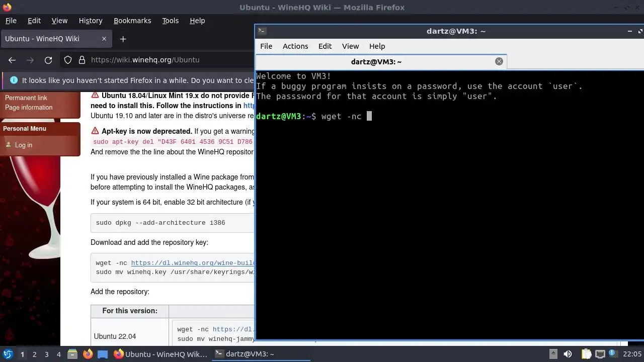Open the LXQt application menu launcher
This screenshot has width=644, height=362.
click(x=8, y=354)
